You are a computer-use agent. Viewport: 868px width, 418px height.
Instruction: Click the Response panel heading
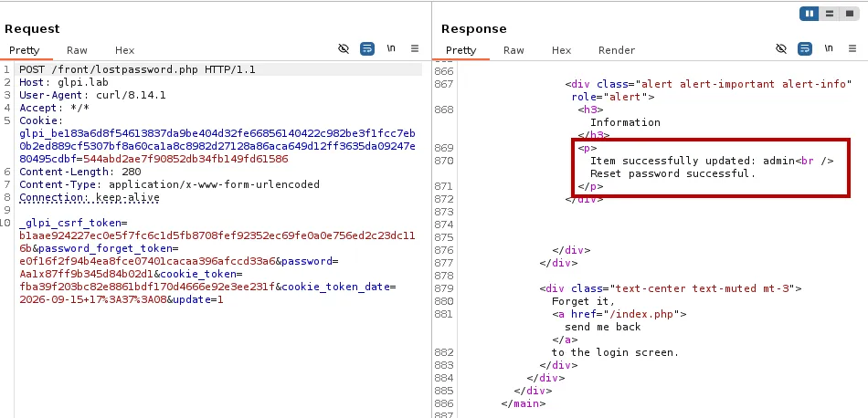point(474,29)
